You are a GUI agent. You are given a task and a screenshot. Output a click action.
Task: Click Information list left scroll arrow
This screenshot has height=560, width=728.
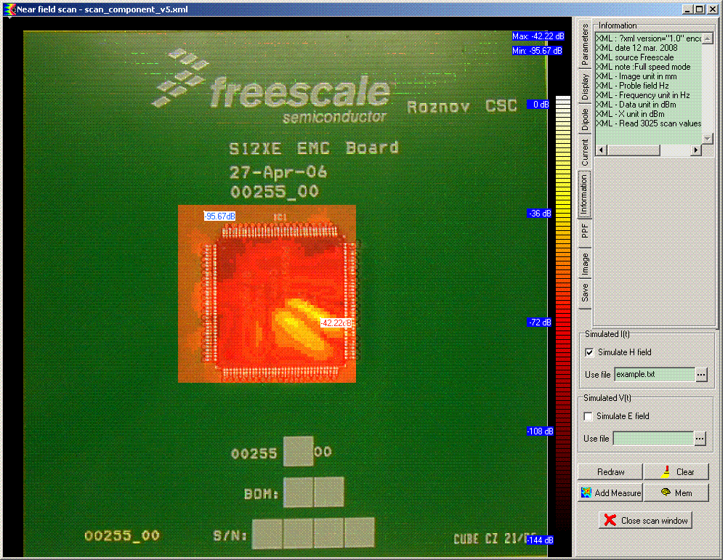pos(601,150)
